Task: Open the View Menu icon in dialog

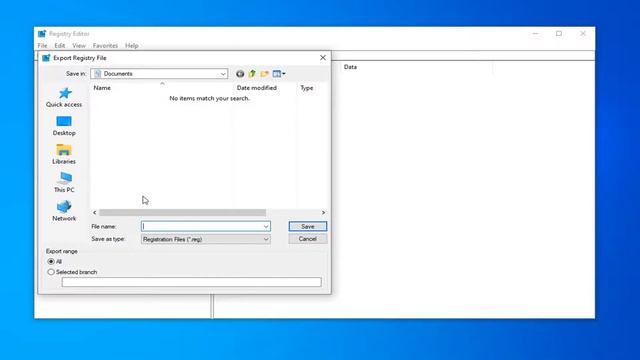Action: tap(279, 74)
